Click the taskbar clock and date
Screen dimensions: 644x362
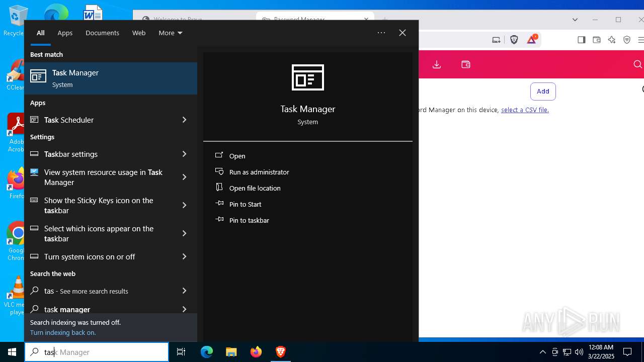[601, 352]
